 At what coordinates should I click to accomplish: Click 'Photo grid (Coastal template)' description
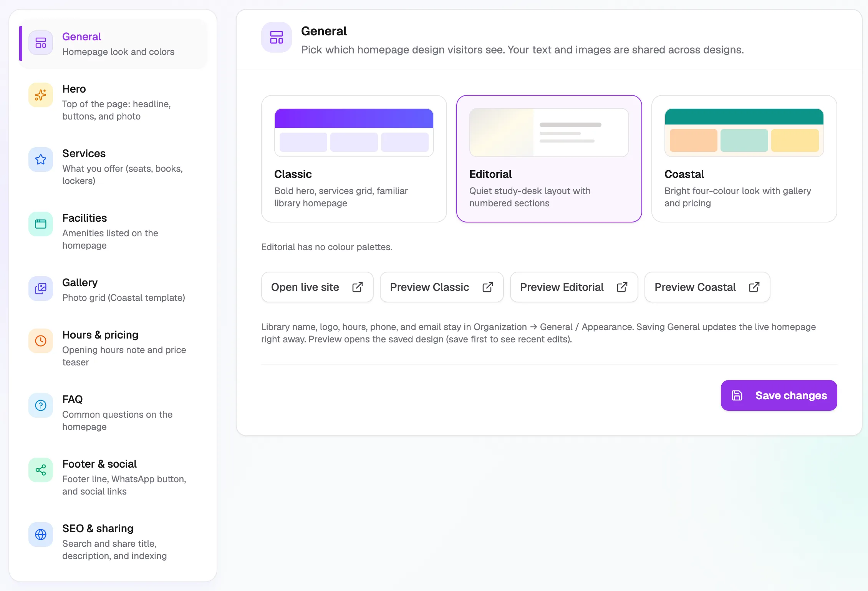coord(124,298)
